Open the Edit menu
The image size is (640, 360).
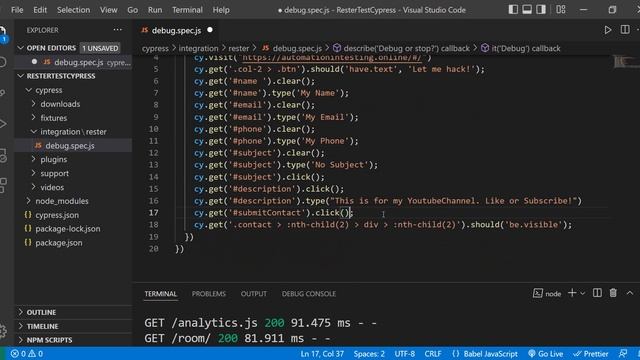click(40, 10)
